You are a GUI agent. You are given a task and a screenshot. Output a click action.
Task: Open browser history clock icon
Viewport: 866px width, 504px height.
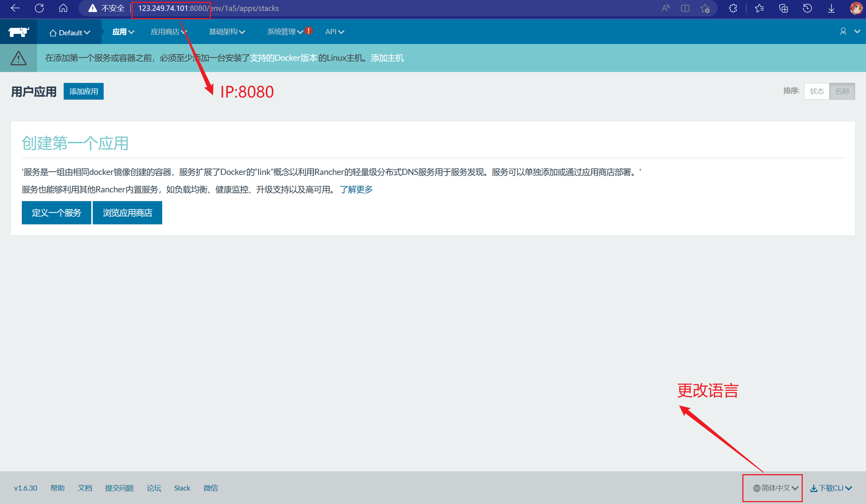click(807, 8)
